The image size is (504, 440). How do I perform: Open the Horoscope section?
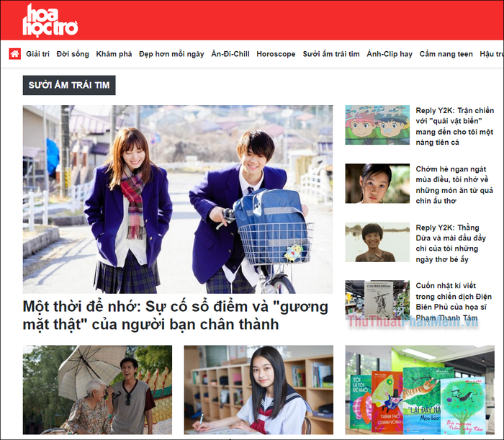click(x=276, y=54)
